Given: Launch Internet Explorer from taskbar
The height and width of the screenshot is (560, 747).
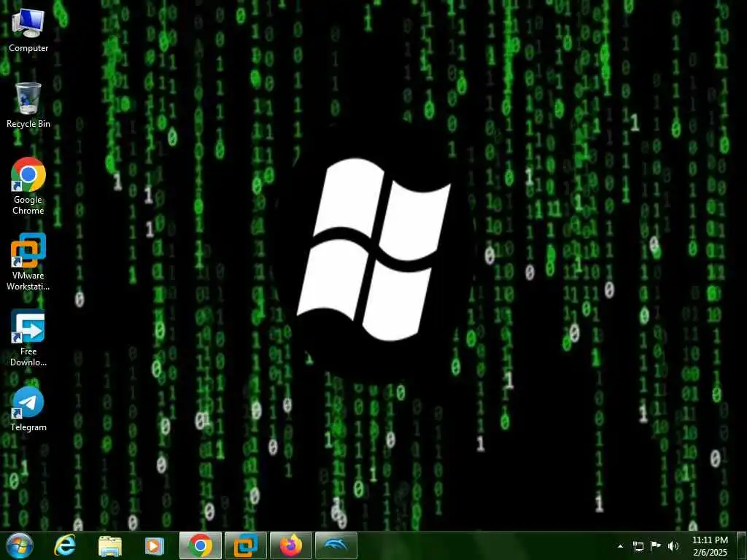Looking at the screenshot, I should point(65,545).
